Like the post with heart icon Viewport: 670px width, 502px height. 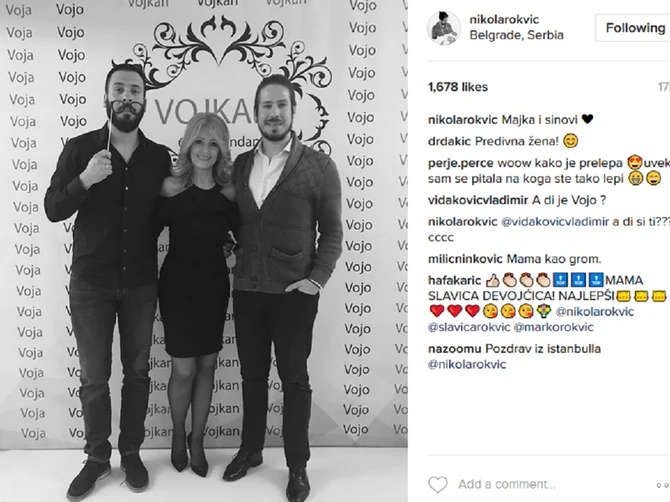pos(438,484)
